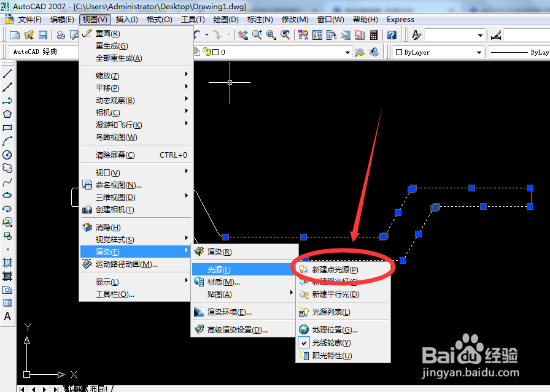The image size is (550, 392).
Task: Open the Sheet Set Manager icon
Action: pos(346,35)
